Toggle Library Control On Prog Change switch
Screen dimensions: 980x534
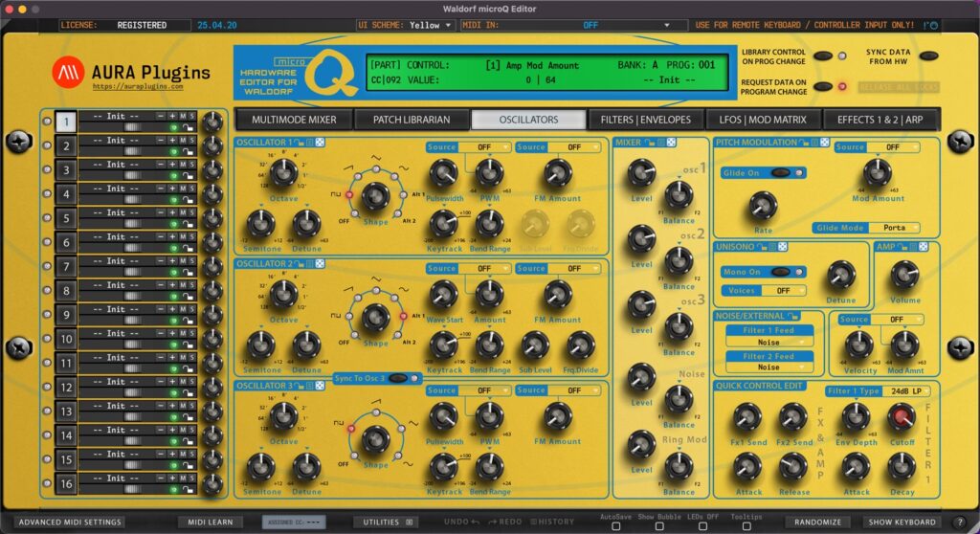pos(822,56)
